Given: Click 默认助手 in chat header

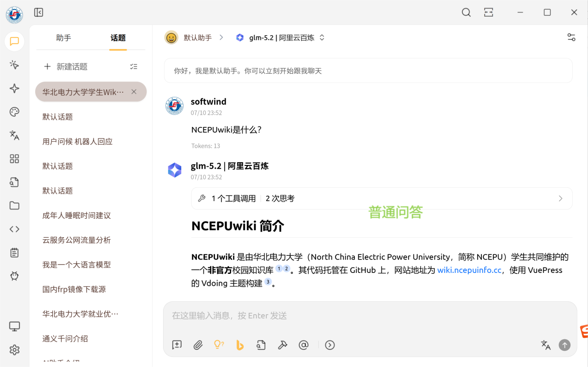Looking at the screenshot, I should point(198,38).
